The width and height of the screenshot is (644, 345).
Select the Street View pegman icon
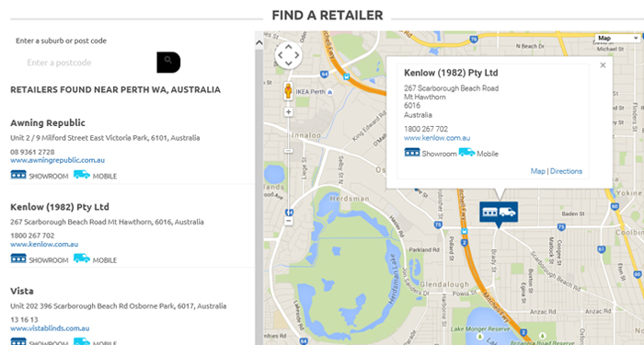coord(288,91)
